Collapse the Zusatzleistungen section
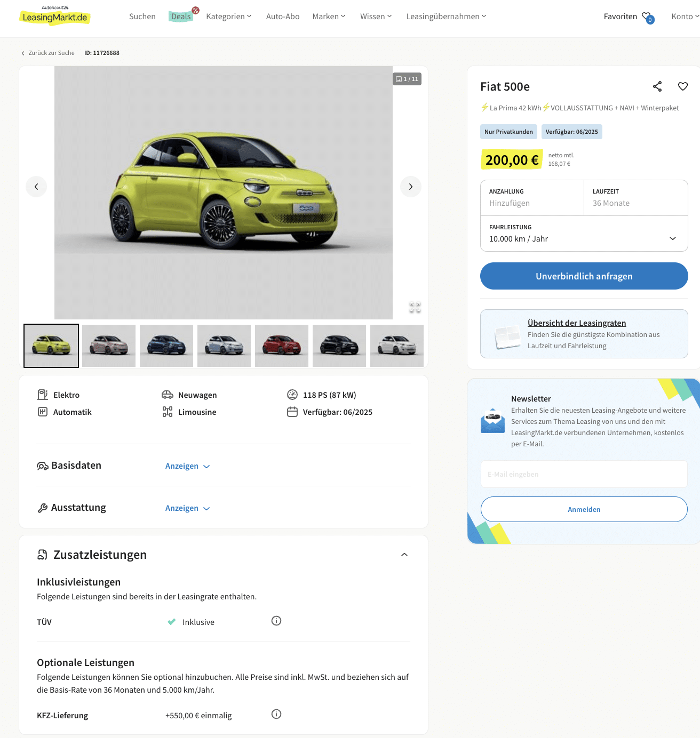 [404, 555]
